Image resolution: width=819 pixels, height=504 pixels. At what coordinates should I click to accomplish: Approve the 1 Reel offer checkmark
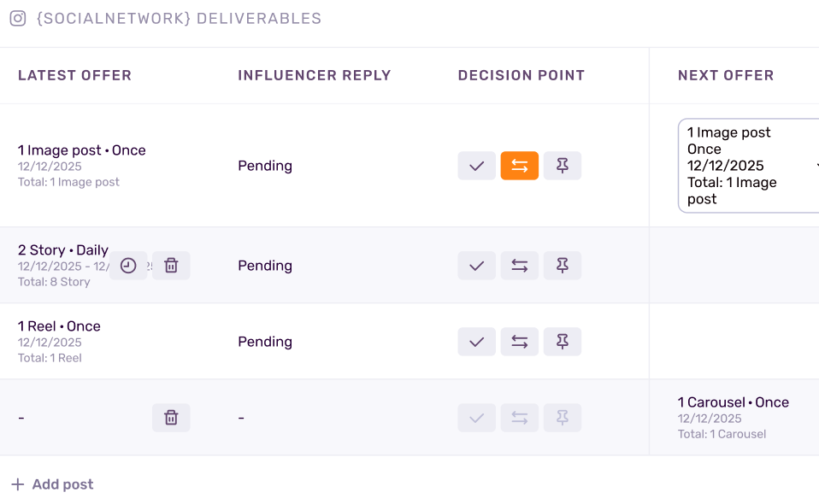477,342
